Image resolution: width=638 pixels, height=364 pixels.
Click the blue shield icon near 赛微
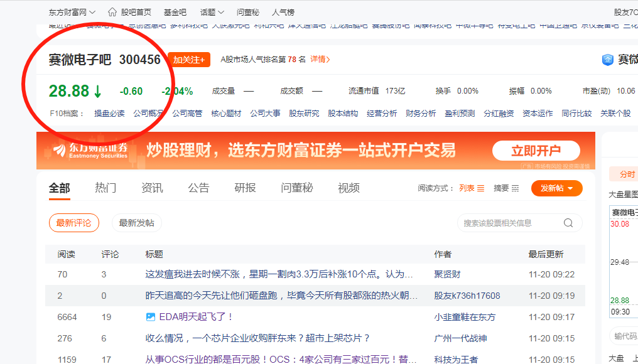tap(607, 60)
